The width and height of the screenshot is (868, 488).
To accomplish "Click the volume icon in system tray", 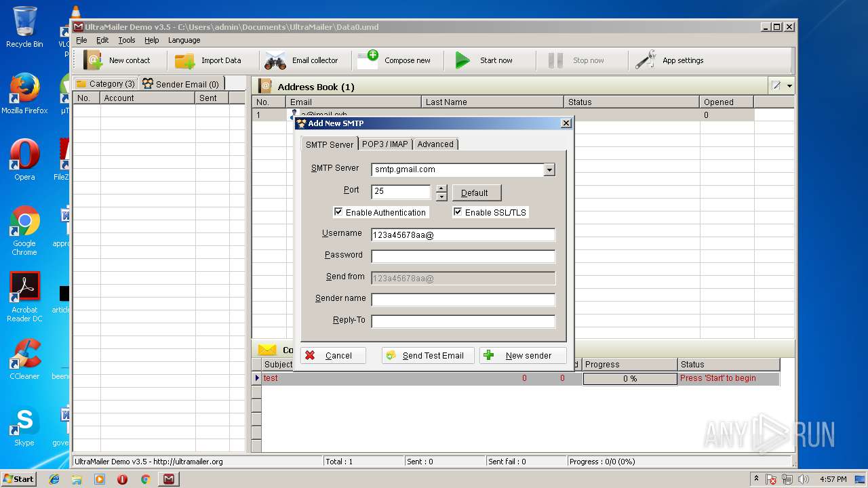I will click(804, 479).
